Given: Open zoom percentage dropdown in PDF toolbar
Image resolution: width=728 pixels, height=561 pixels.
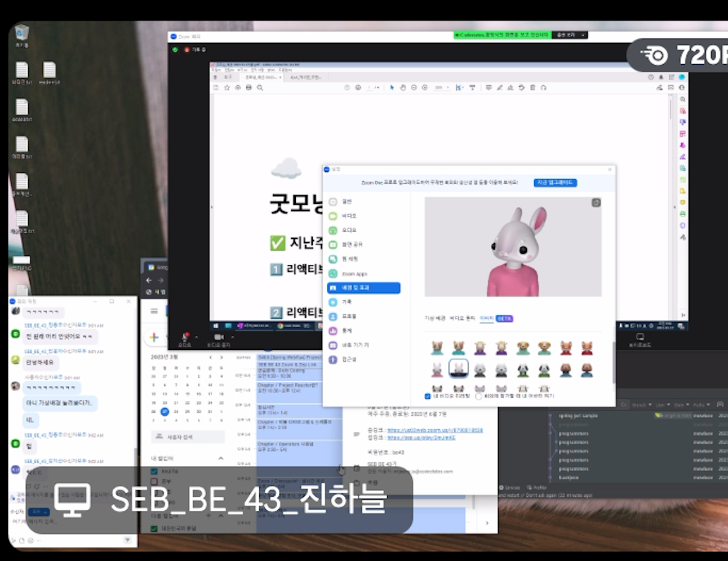Looking at the screenshot, I should pyautogui.click(x=442, y=88).
